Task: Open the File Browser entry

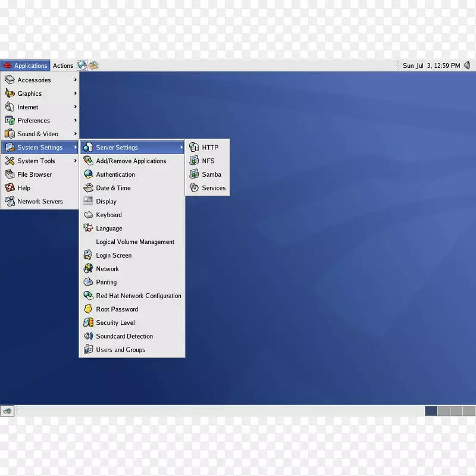Action: (36, 174)
